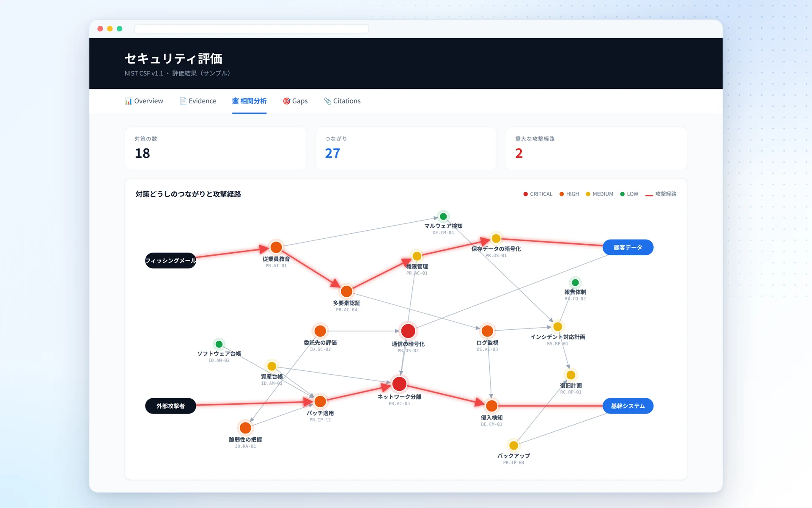Select the マルウェア検知 green node
Screen dimensions: 812x508
[443, 216]
